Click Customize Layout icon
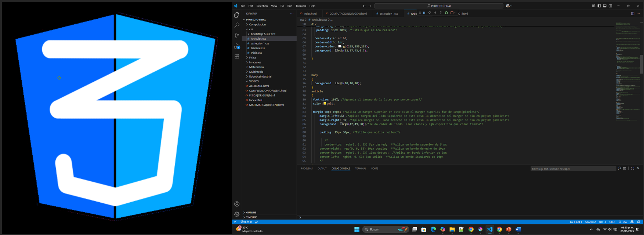644x235 pixels. click(x=594, y=6)
